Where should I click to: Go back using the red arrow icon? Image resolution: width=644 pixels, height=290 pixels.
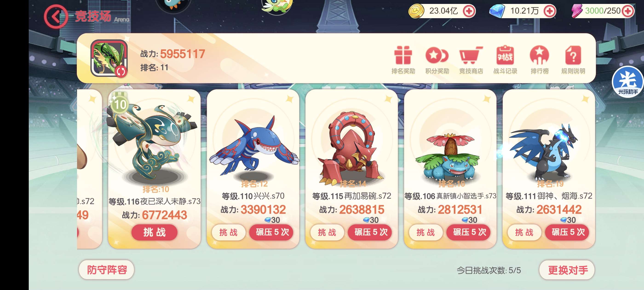click(x=56, y=17)
